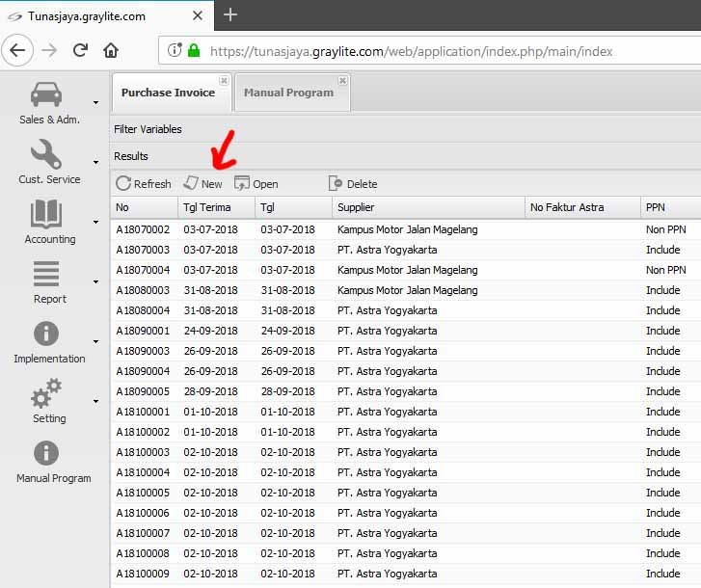Image resolution: width=701 pixels, height=588 pixels.
Task: Create a New purchase invoice
Action: coord(202,183)
